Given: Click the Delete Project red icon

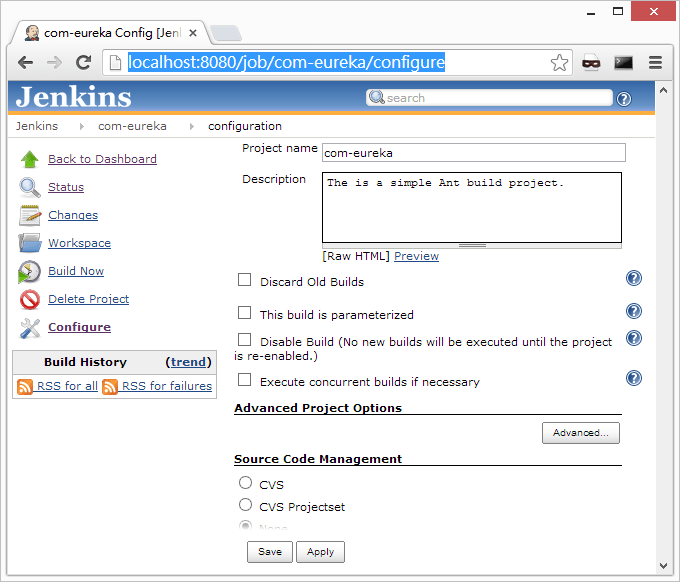Looking at the screenshot, I should coord(30,299).
